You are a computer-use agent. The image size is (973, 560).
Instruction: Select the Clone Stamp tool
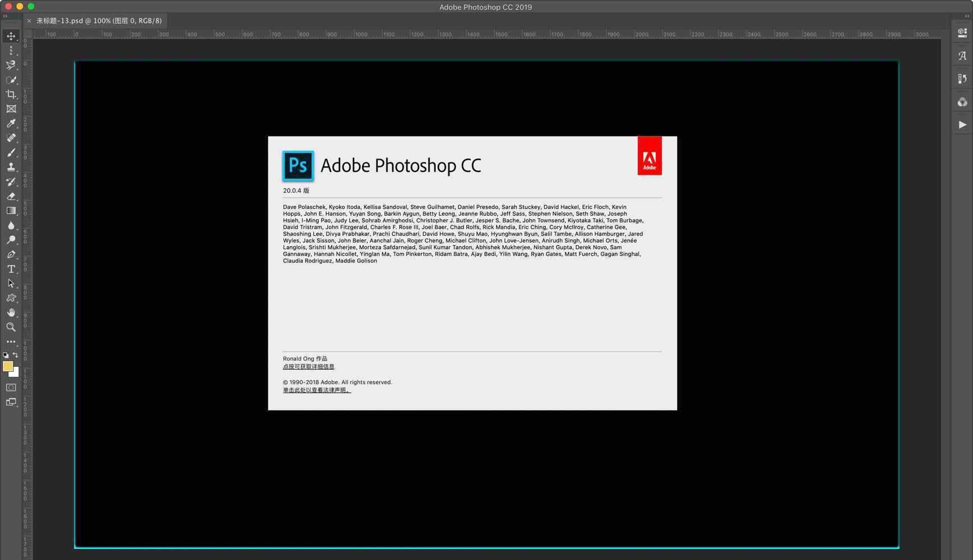click(x=11, y=167)
